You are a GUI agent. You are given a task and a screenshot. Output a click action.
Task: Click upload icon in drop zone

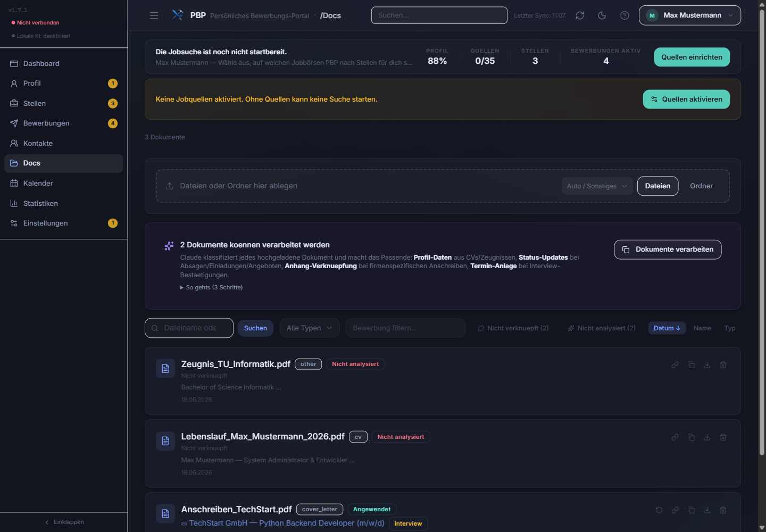pyautogui.click(x=169, y=186)
